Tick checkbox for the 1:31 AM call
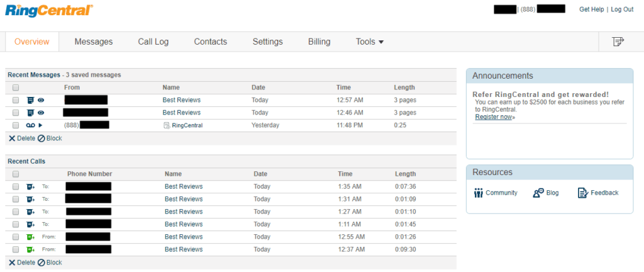This screenshot has height=272, width=644. click(x=16, y=199)
